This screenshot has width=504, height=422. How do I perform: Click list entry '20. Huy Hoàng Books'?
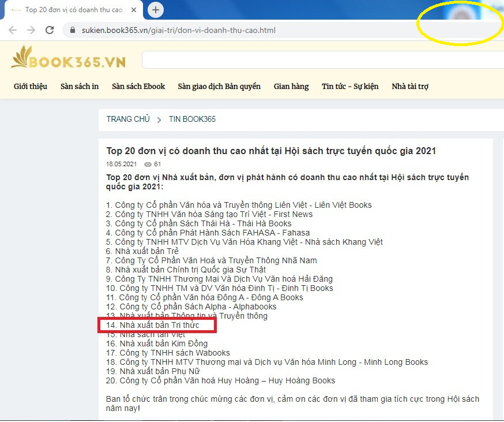click(220, 381)
